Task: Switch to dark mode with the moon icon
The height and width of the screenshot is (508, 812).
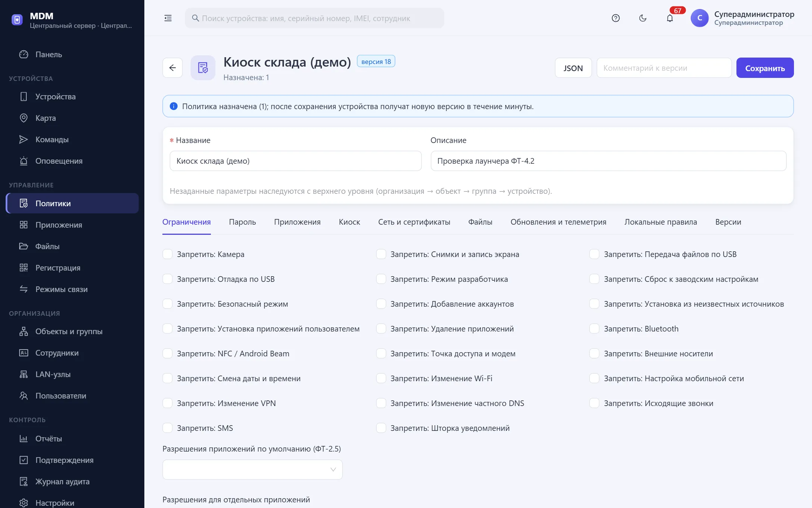Action: point(643,18)
